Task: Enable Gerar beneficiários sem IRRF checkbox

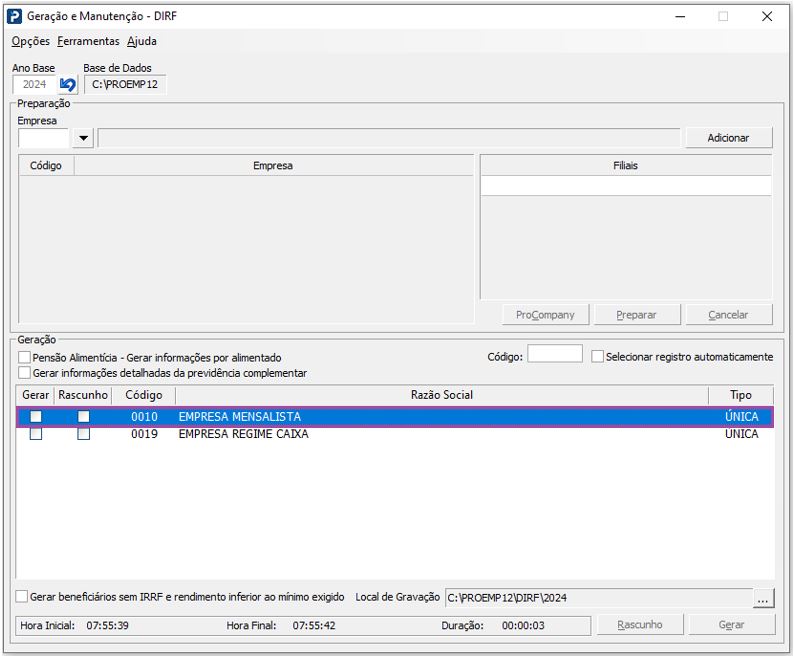Action: pos(22,596)
